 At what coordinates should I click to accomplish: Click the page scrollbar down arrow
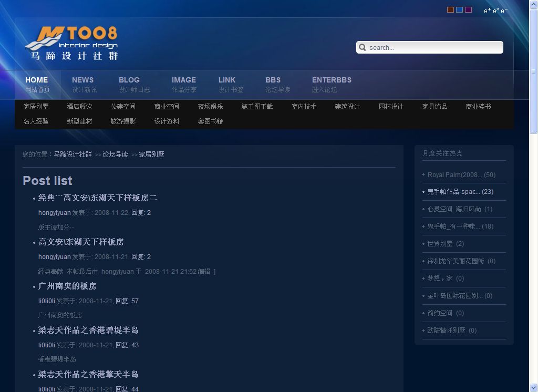pos(534,388)
